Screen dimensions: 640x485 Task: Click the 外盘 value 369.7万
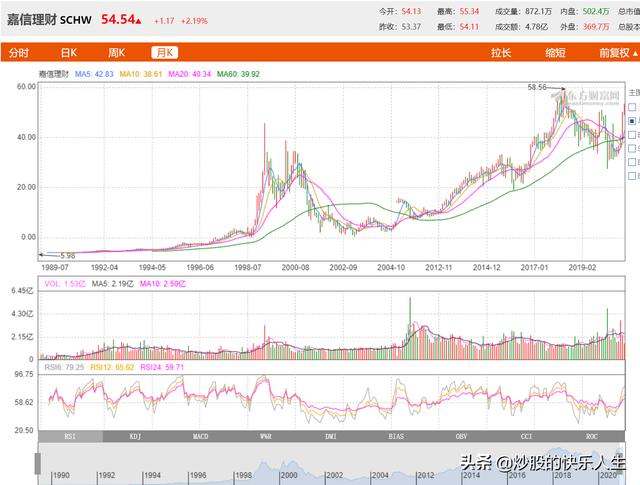596,27
